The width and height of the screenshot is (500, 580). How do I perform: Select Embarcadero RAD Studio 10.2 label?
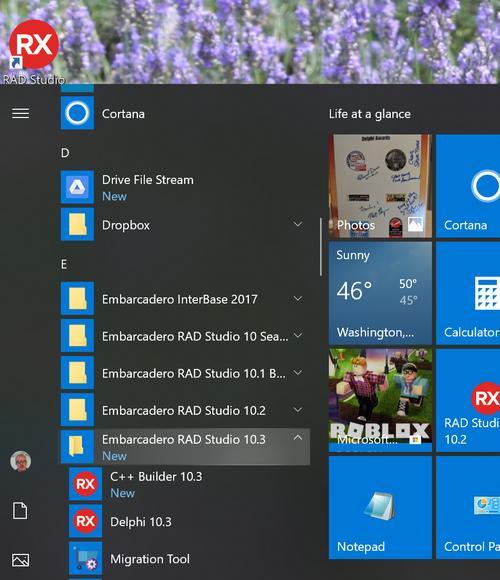tap(184, 410)
